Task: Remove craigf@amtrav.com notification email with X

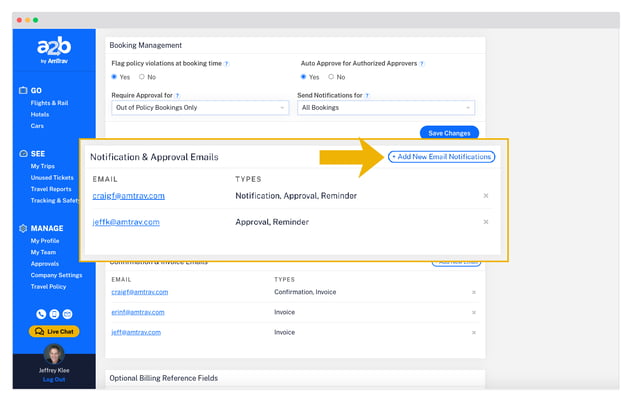Action: click(486, 196)
